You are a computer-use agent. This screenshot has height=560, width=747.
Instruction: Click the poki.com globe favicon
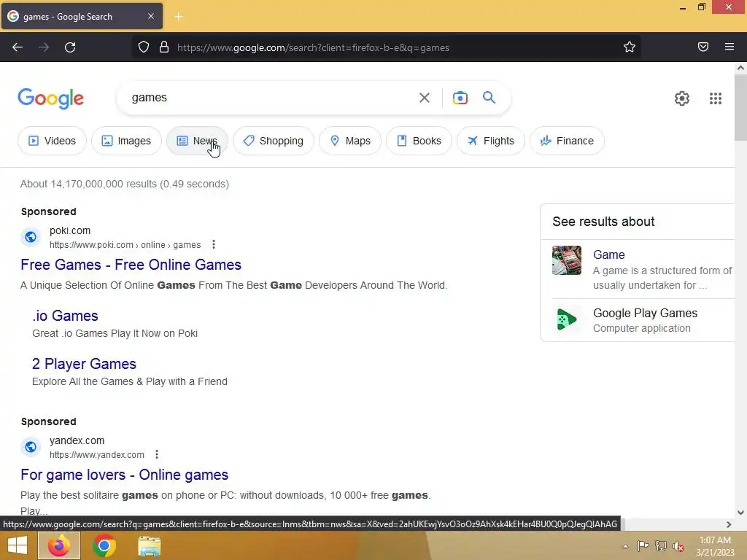31,237
